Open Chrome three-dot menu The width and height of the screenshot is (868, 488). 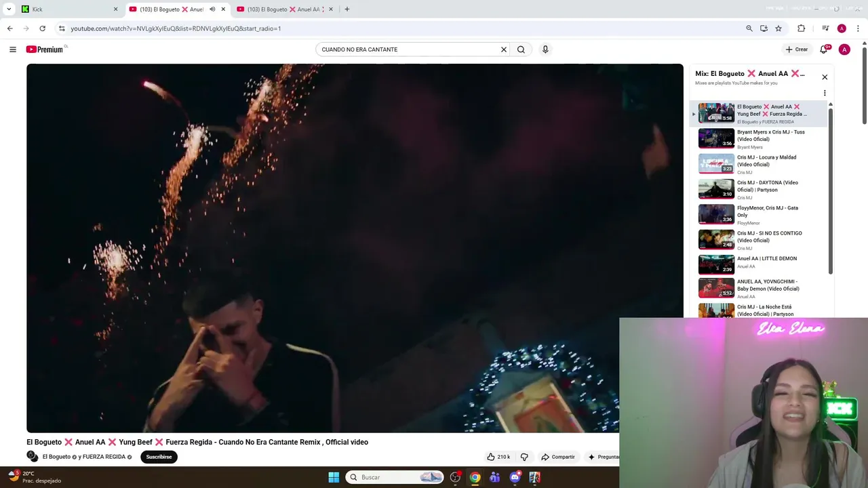tap(859, 28)
